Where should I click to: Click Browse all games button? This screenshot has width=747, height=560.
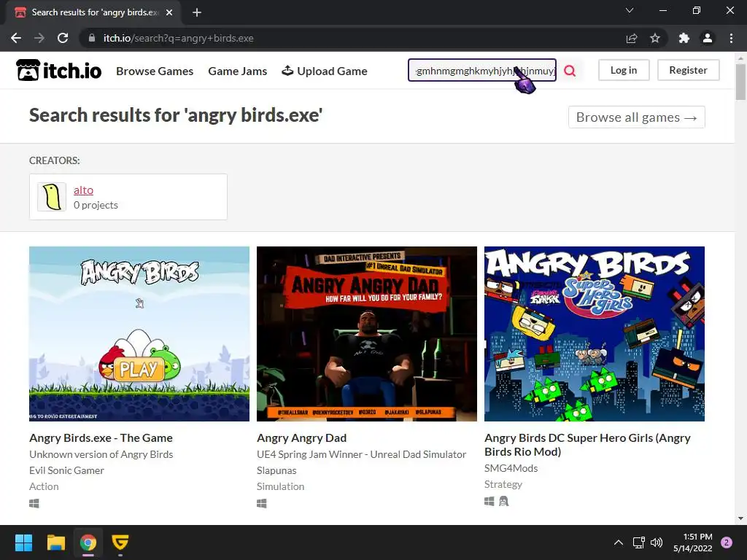[636, 117]
